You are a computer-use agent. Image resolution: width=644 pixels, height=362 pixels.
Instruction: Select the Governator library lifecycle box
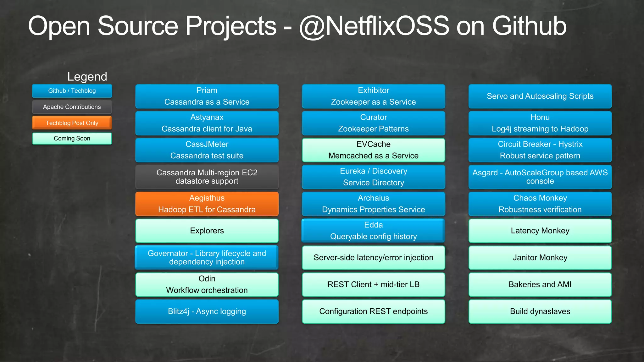(207, 258)
